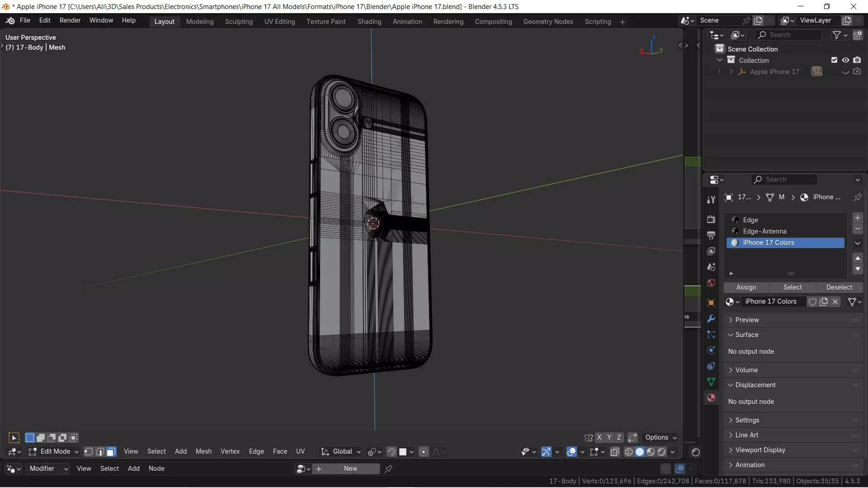Remove the selected material slot
This screenshot has height=488, width=868.
pos(858,229)
